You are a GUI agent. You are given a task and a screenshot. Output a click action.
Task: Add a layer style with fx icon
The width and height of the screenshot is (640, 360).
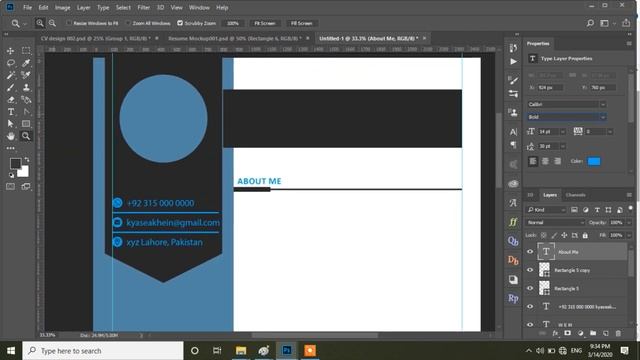555,333
